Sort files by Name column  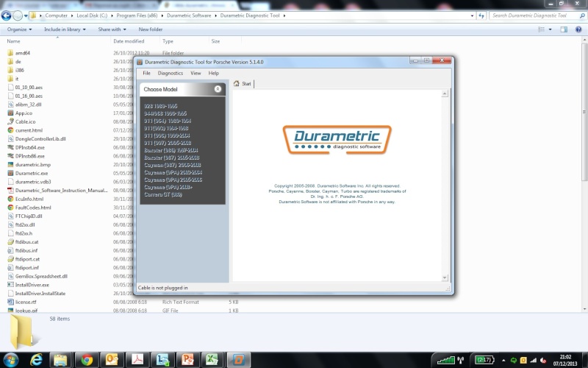pos(13,41)
